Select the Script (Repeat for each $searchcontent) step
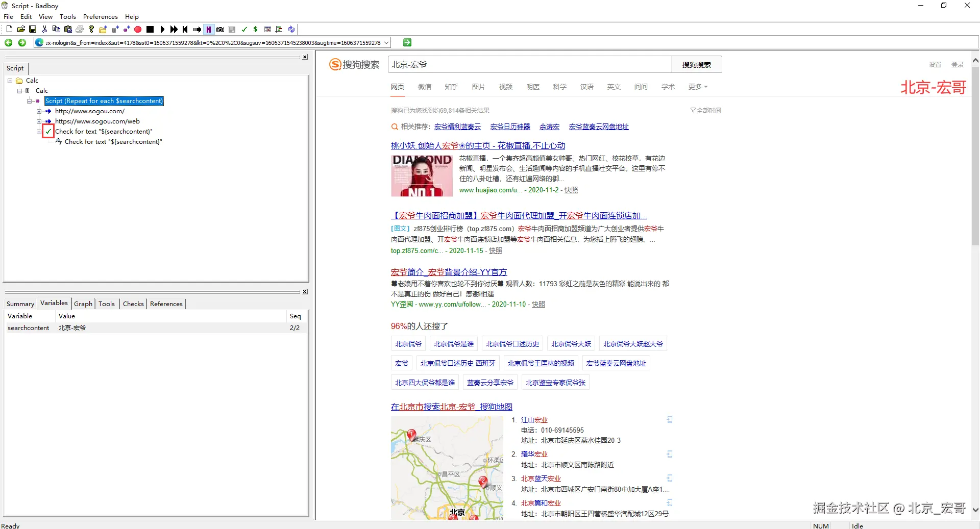 (104, 101)
